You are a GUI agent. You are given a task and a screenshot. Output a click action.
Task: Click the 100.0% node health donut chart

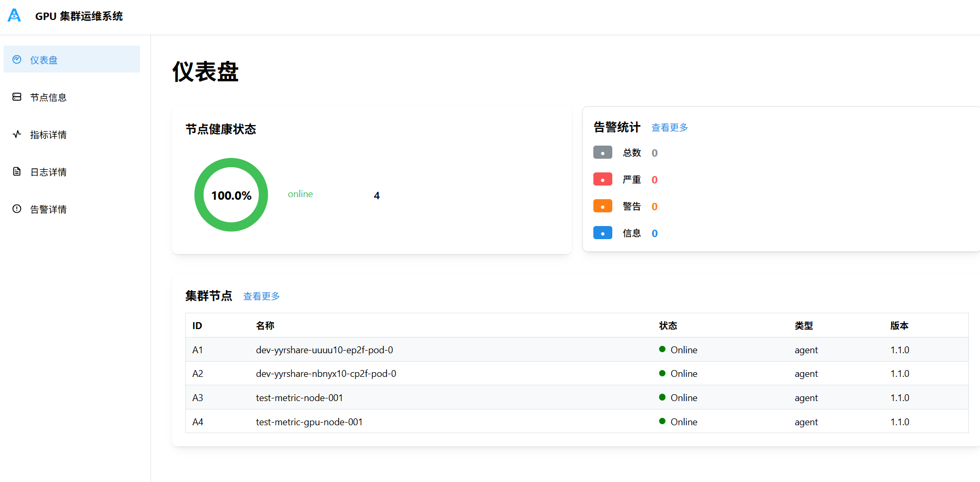[x=231, y=195]
